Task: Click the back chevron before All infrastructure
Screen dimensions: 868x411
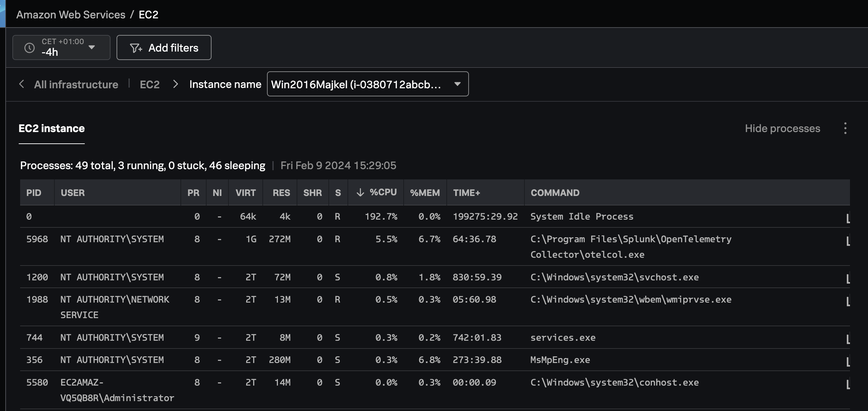Action: tap(21, 84)
